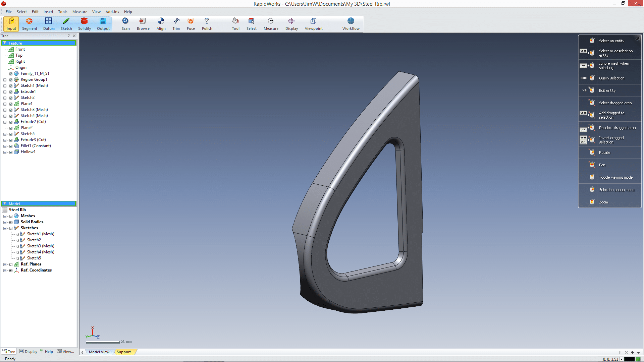Select Sketch5 in the Model tree
This screenshot has height=362, width=644.
coord(34,258)
